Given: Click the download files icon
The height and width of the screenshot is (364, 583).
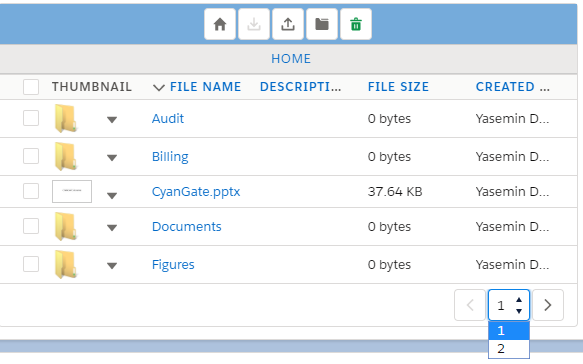Looking at the screenshot, I should pos(254,24).
